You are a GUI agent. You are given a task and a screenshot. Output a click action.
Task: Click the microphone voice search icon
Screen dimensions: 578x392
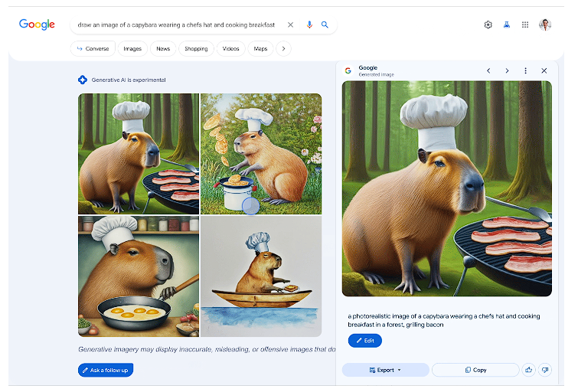click(309, 24)
